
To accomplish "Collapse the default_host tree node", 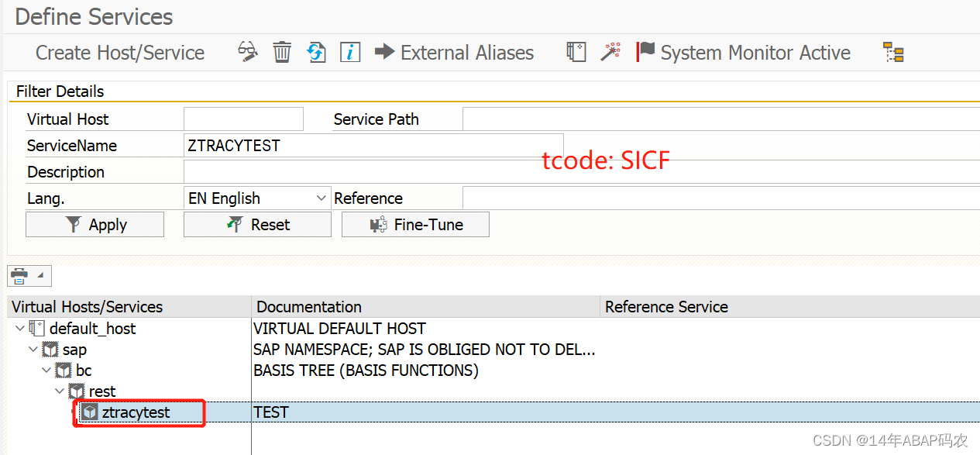I will coord(19,328).
